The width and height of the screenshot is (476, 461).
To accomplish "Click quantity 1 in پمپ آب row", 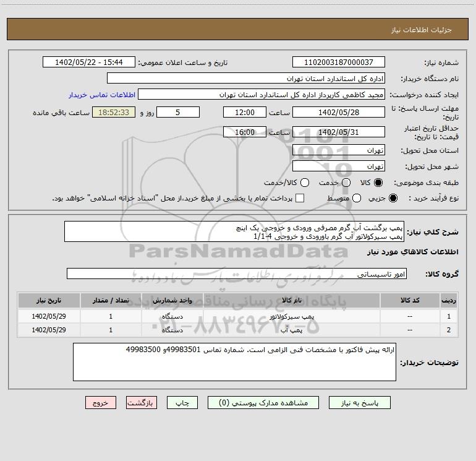I will [x=111, y=330].
